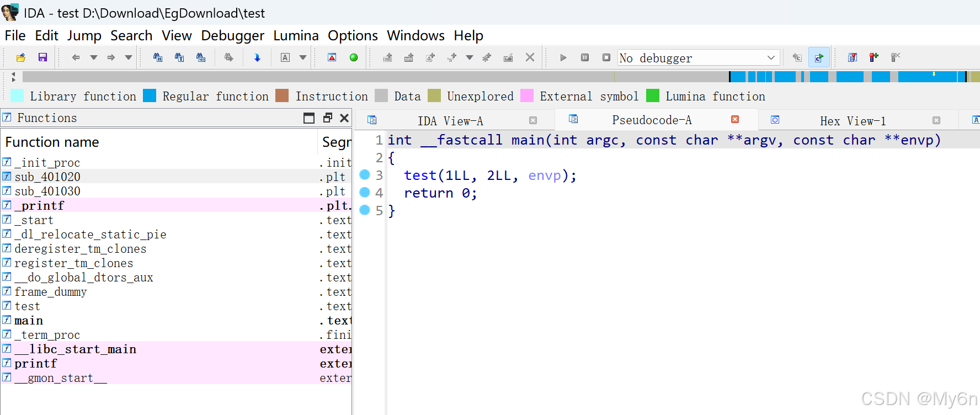Open the Options menu

[x=353, y=36]
